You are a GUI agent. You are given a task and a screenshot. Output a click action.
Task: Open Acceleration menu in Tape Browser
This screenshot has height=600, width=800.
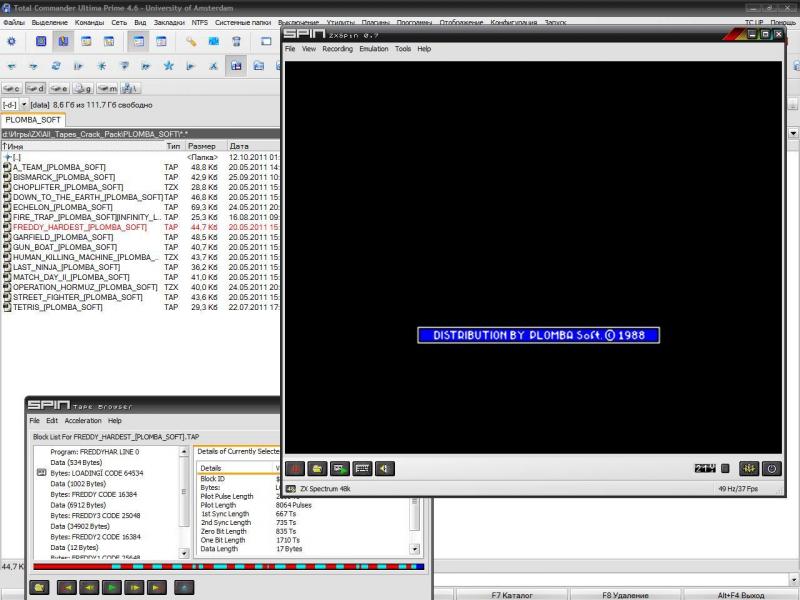83,421
